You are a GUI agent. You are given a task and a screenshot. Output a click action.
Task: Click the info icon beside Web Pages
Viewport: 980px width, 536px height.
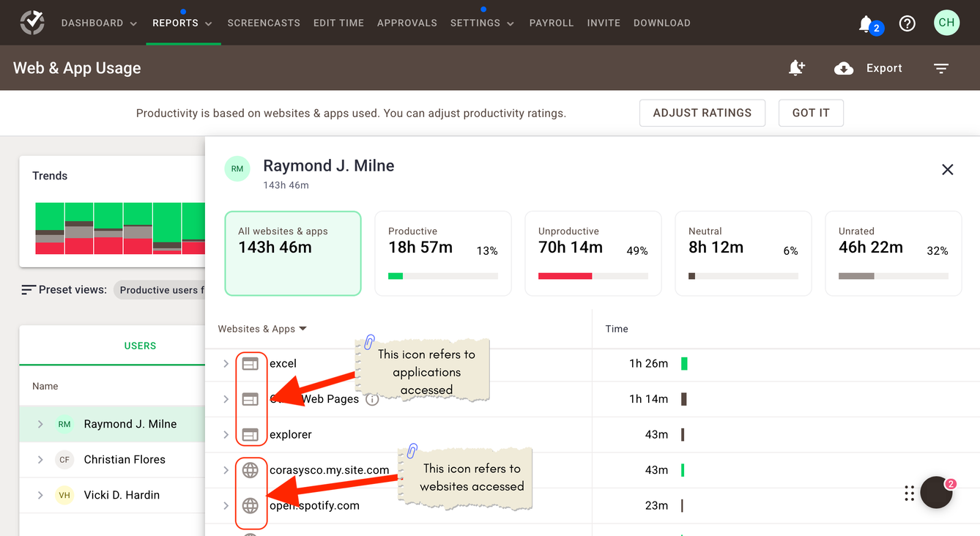[372, 399]
